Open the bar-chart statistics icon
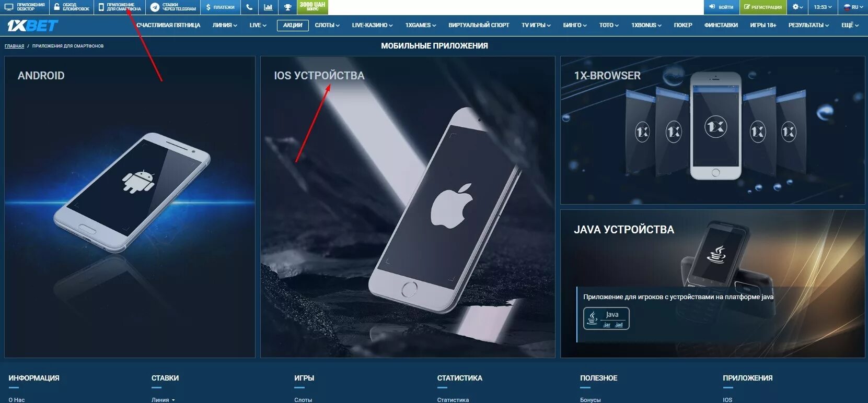 coord(268,7)
